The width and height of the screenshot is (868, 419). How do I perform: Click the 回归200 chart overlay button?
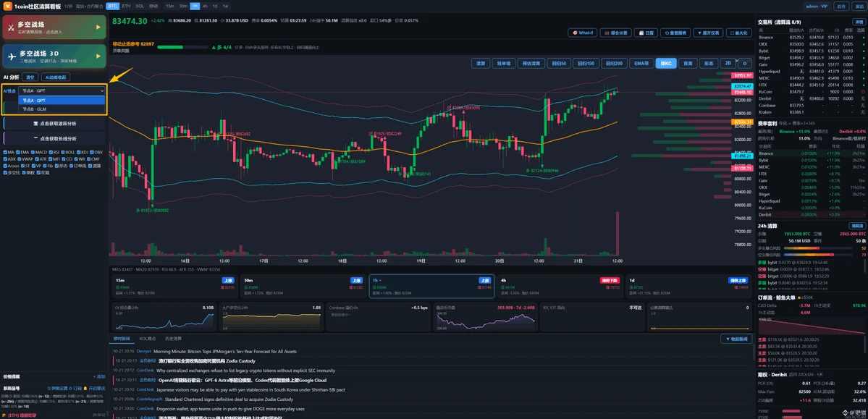point(615,63)
